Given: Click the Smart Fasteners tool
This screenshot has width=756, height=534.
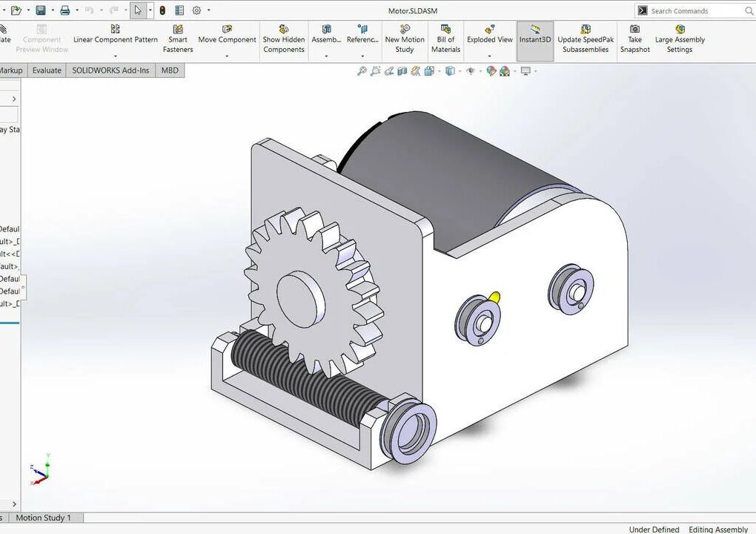Looking at the screenshot, I should pyautogui.click(x=178, y=39).
